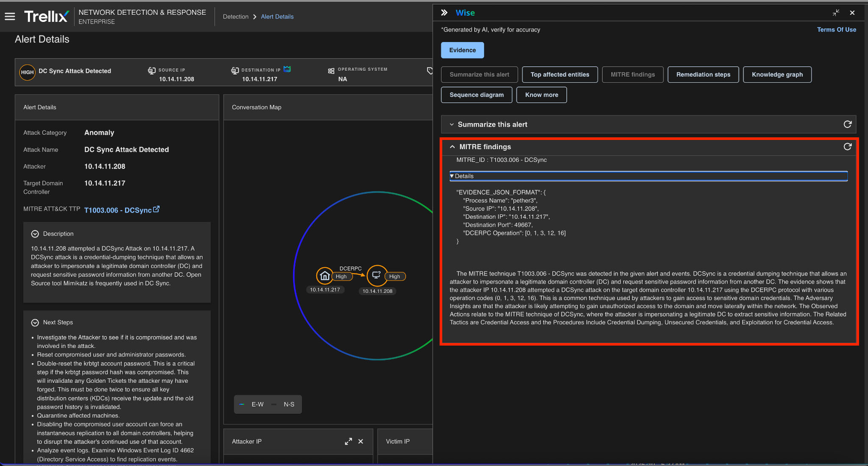
Task: Collapse the Details disclosure triangle
Action: pos(452,176)
